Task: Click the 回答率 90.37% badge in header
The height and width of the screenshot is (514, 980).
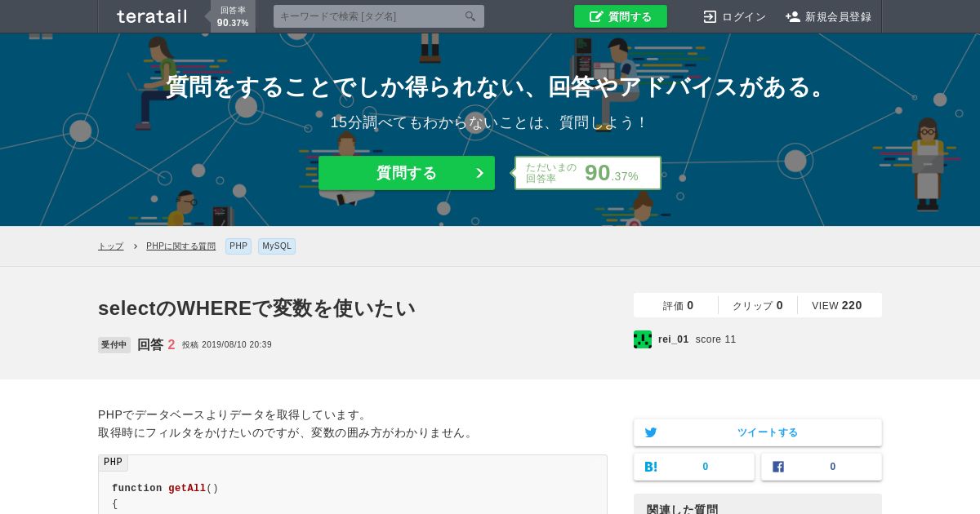Action: [x=233, y=16]
